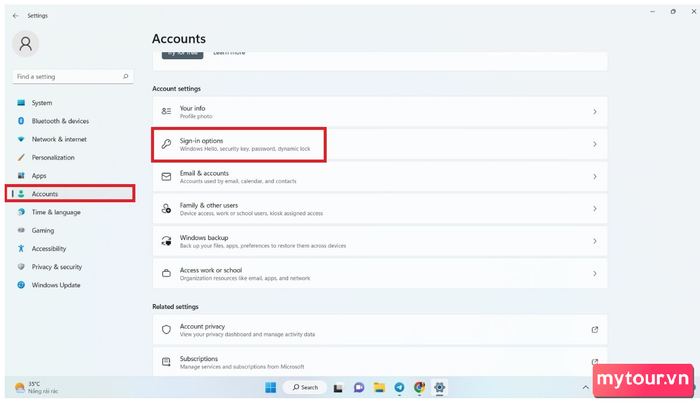Open Your info Profile photo row
This screenshot has height=405, width=700.
pyautogui.click(x=380, y=112)
